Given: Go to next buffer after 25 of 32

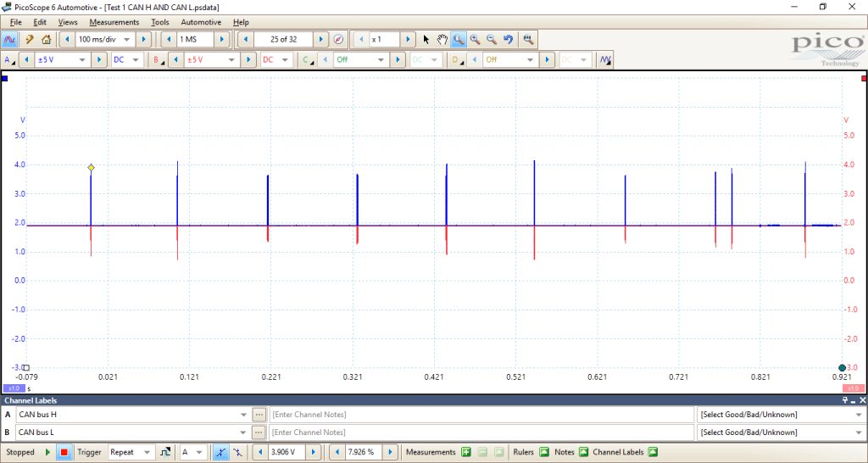Looking at the screenshot, I should [x=321, y=40].
